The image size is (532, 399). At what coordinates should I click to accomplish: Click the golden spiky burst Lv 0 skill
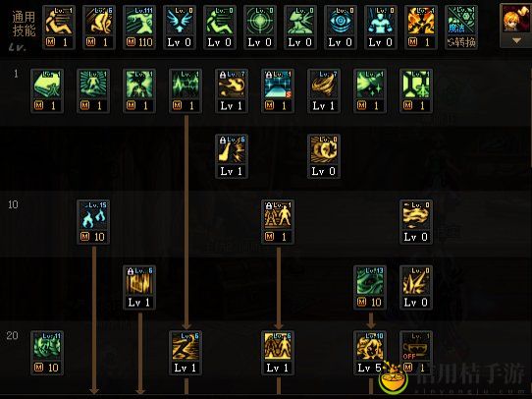point(416,287)
